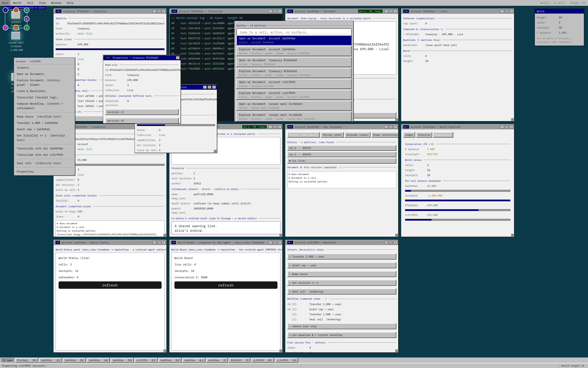Activate taskbar item 'ccfc9955 · WFL'

(x=263, y=360)
